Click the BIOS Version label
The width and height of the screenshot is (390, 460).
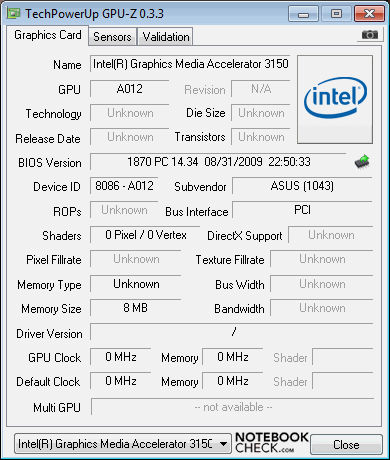click(x=50, y=163)
